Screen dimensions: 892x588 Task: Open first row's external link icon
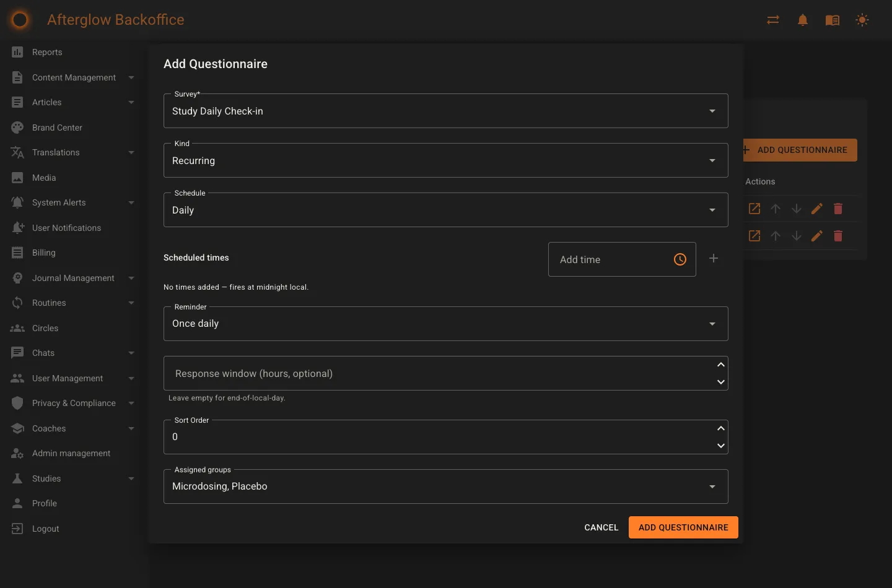[x=754, y=209]
